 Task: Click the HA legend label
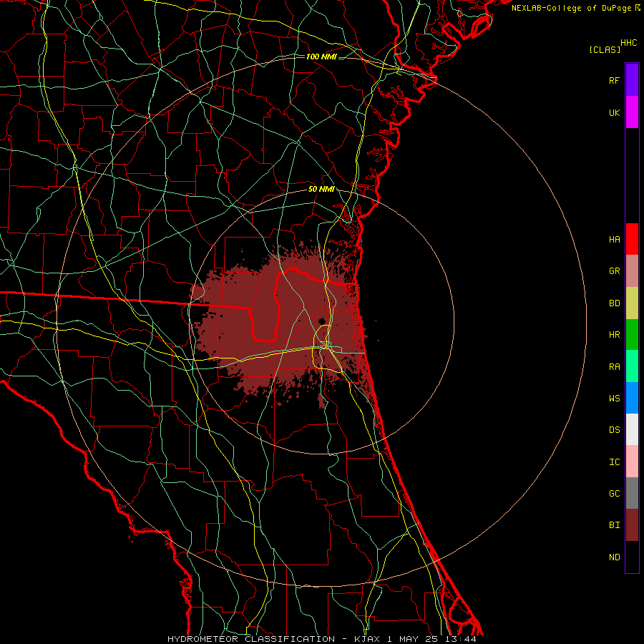[614, 240]
